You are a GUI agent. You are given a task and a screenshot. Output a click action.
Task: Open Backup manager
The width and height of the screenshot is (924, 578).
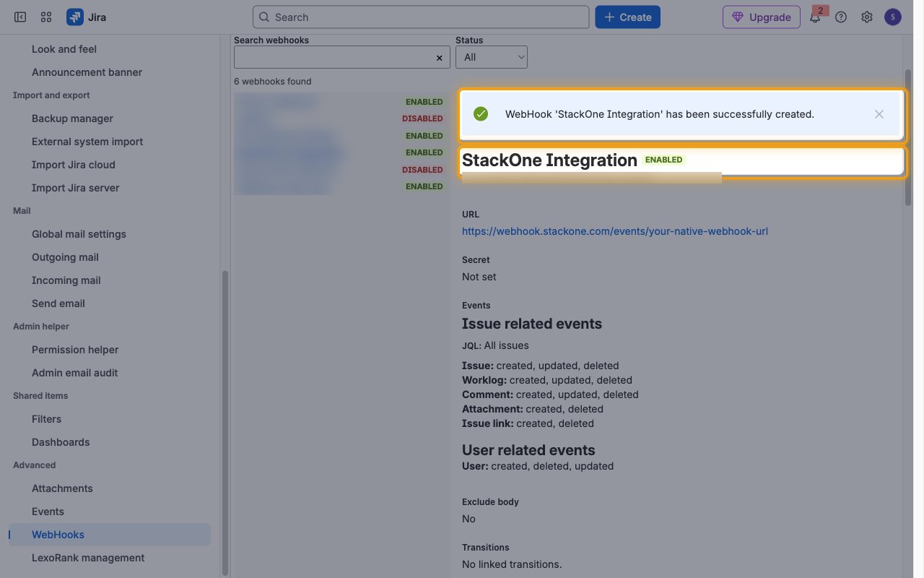click(x=72, y=118)
